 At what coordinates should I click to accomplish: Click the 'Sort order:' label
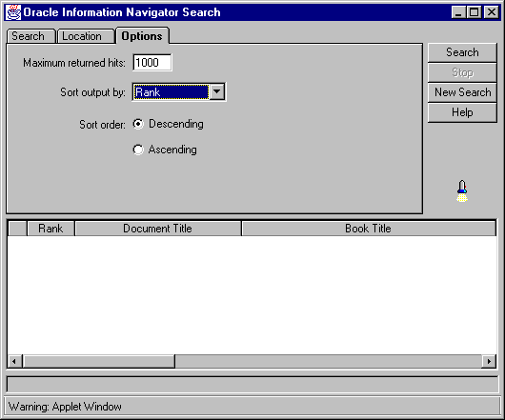click(102, 125)
